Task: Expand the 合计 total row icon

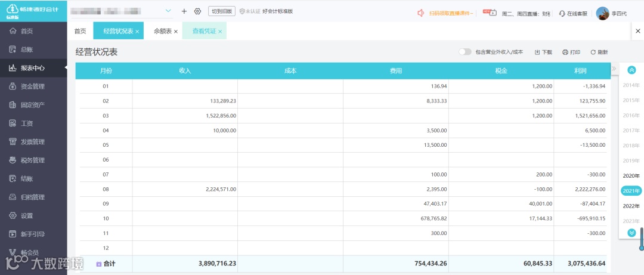Action: [x=98, y=264]
